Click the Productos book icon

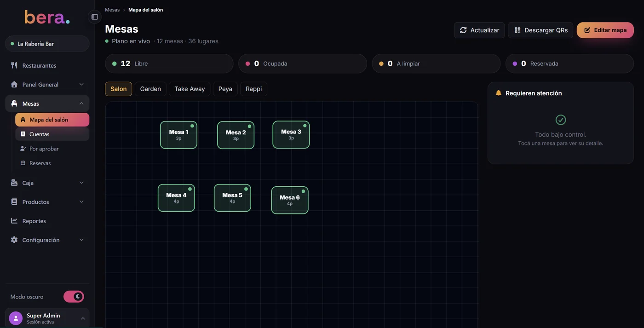(14, 202)
